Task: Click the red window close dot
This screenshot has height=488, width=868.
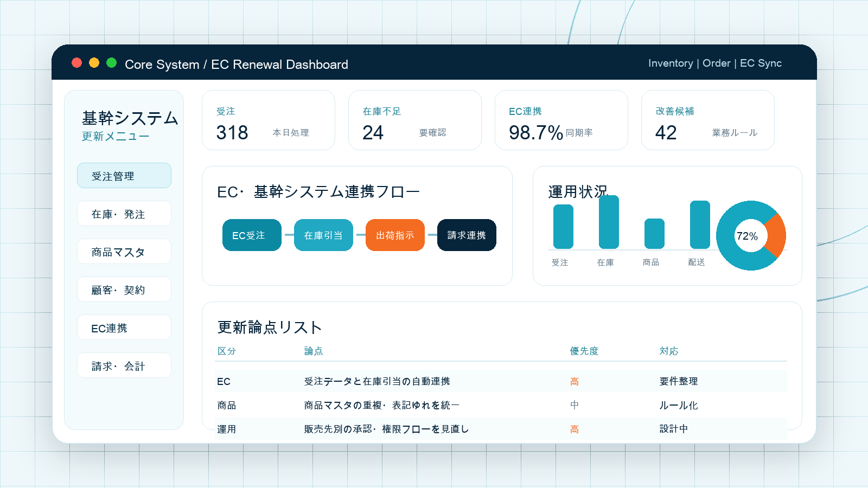Action: [77, 63]
